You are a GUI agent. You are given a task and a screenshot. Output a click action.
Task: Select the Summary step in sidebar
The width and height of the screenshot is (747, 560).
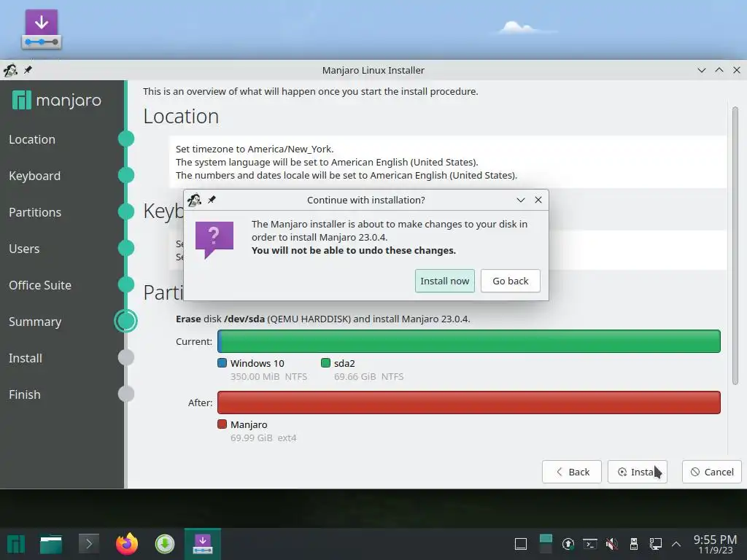35,322
